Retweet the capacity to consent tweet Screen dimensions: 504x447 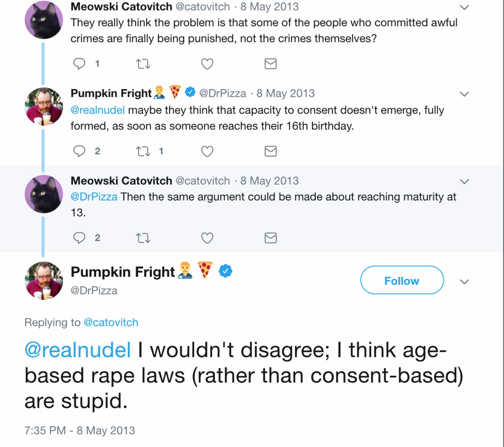coord(143,151)
